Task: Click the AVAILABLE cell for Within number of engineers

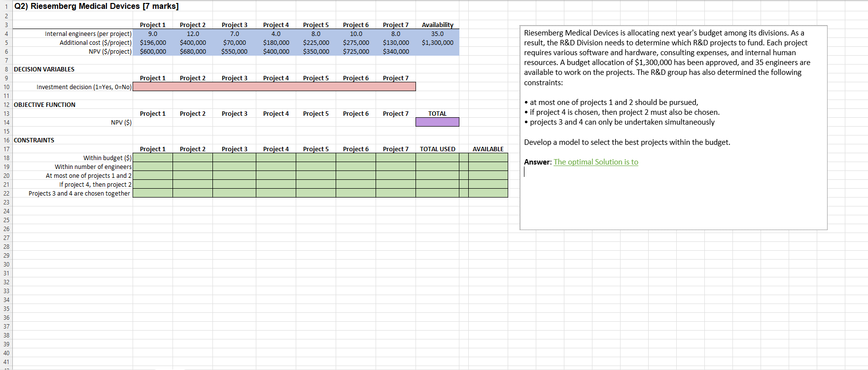Action: point(488,167)
